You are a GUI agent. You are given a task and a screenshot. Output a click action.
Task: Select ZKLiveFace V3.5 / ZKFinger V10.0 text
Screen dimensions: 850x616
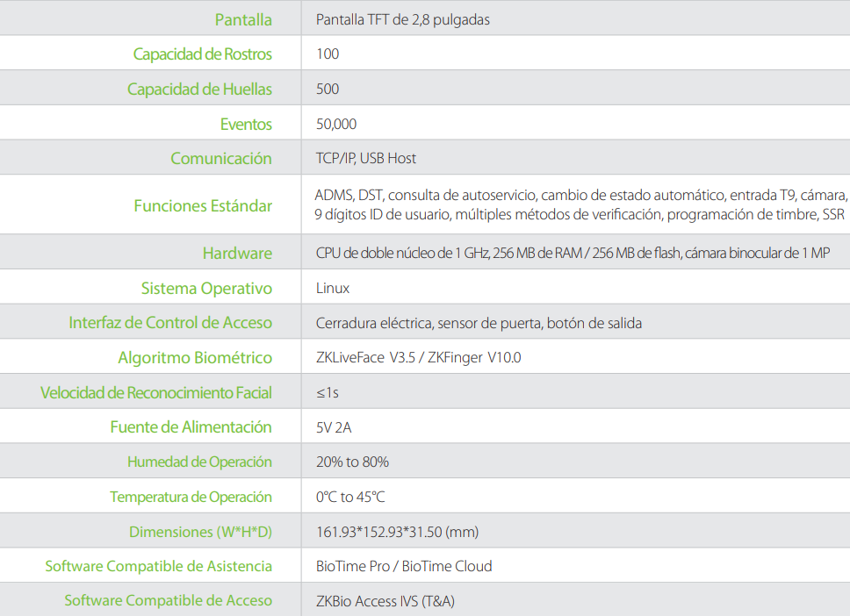click(419, 357)
